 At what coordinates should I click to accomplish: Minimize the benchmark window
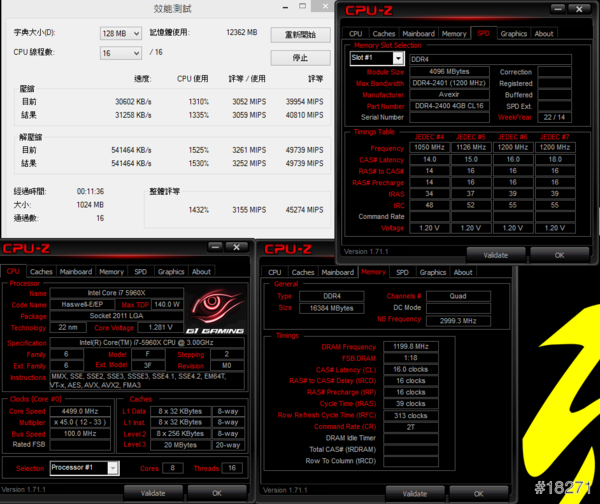pyautogui.click(x=285, y=7)
